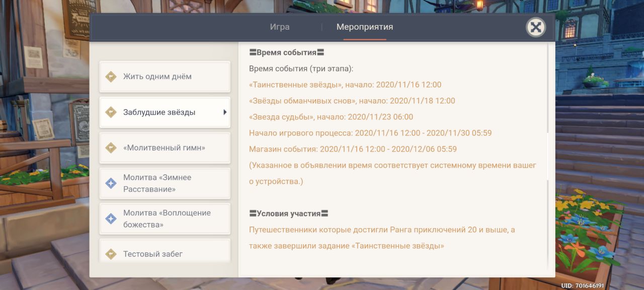Switch to the Игра tab
This screenshot has height=290, width=644.
click(280, 27)
